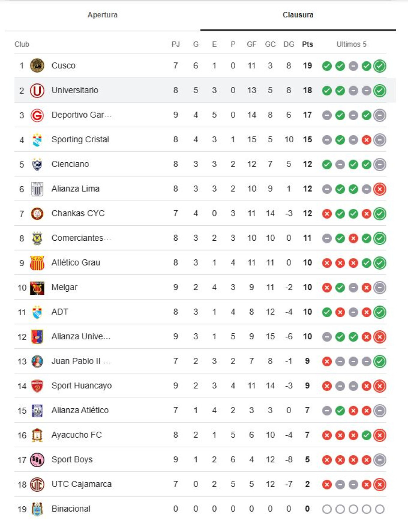The image size is (408, 532).
Task: Click the Universitario club crest icon
Action: pyautogui.click(x=37, y=90)
